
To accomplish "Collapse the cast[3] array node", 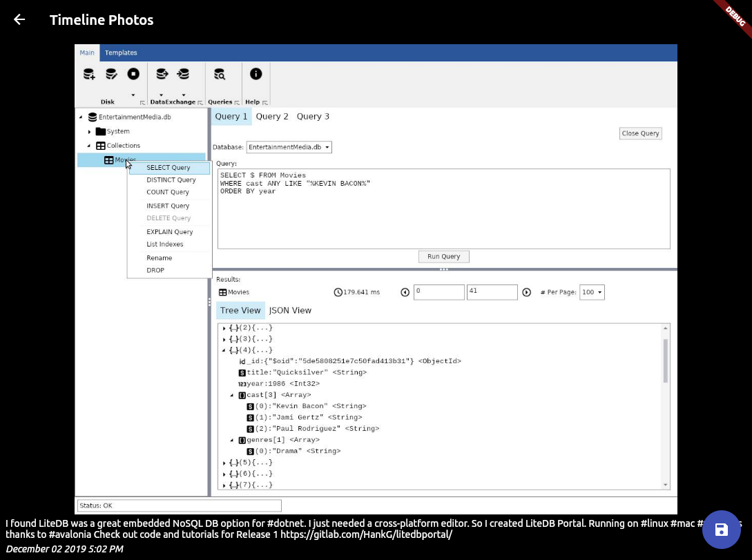I will click(x=232, y=395).
